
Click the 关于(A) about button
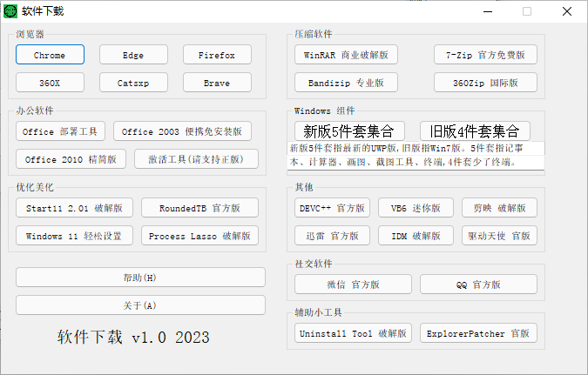(x=140, y=305)
